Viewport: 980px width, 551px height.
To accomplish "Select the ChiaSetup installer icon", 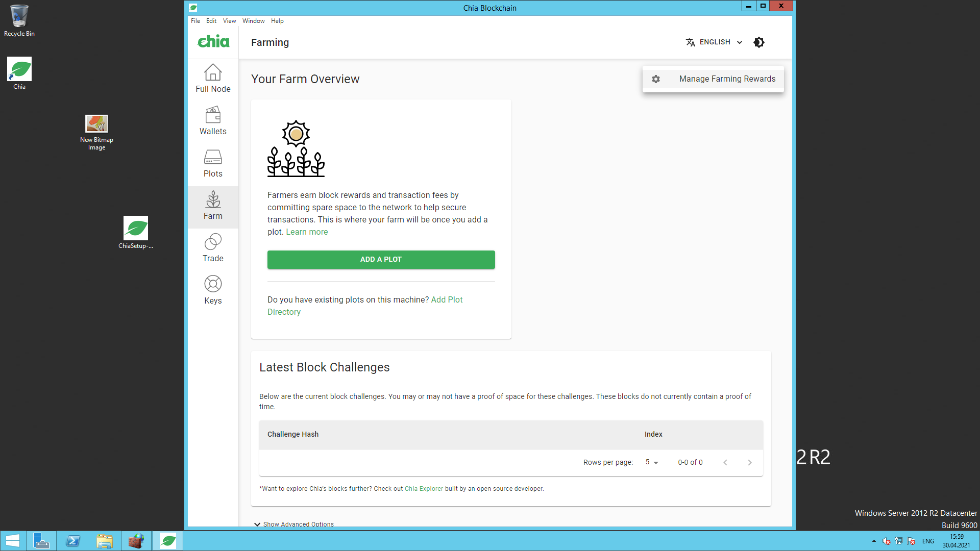I will (136, 233).
